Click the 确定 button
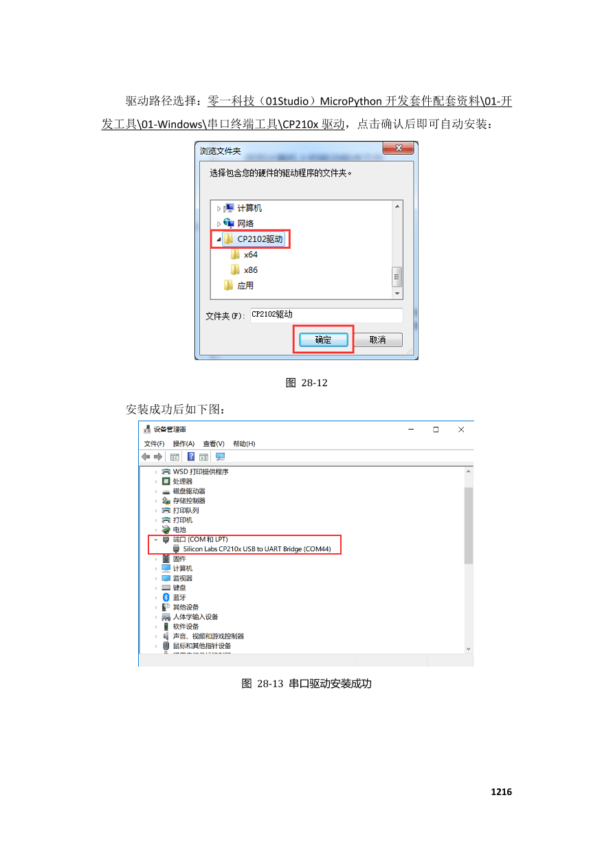613x868 pixels. pos(323,340)
